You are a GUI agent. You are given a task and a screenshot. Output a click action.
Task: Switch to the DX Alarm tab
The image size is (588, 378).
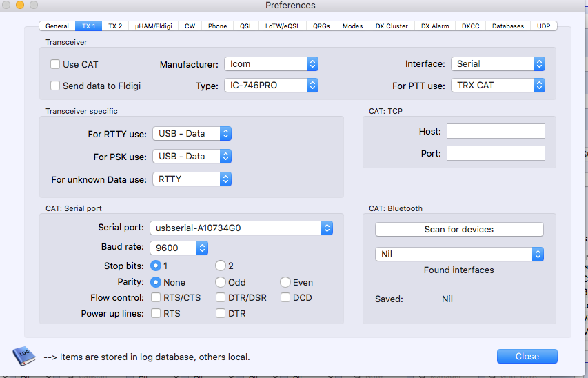point(435,26)
